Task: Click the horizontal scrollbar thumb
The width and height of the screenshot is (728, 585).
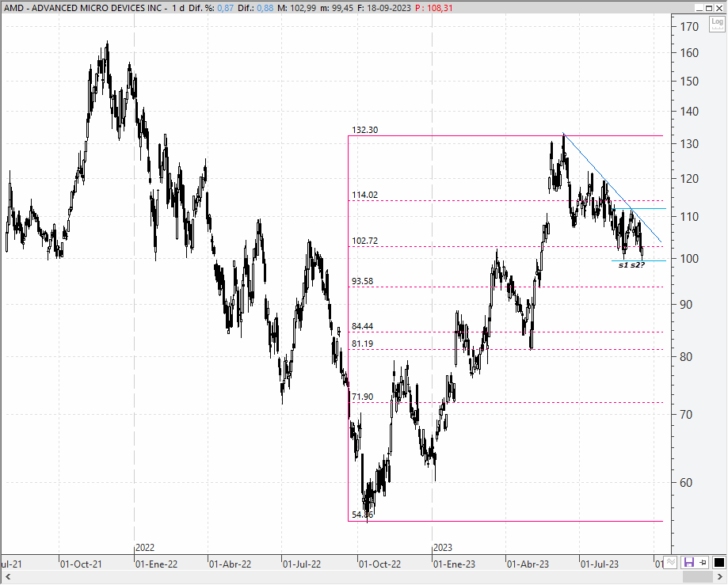Action: coord(698,576)
